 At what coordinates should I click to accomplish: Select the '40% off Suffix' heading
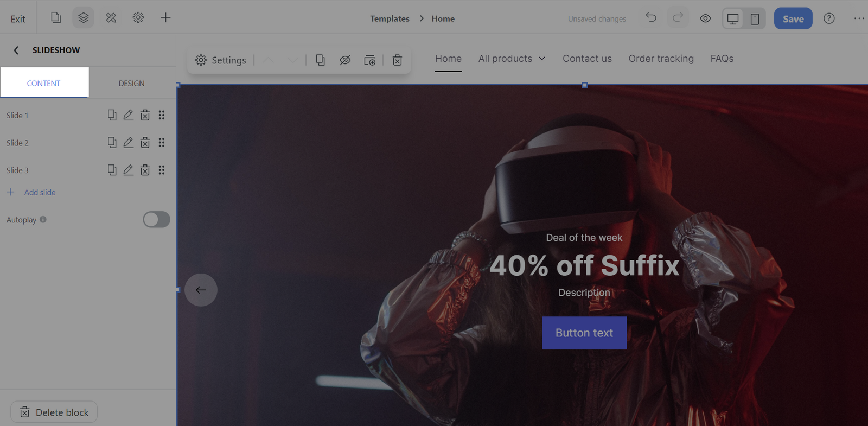point(584,265)
